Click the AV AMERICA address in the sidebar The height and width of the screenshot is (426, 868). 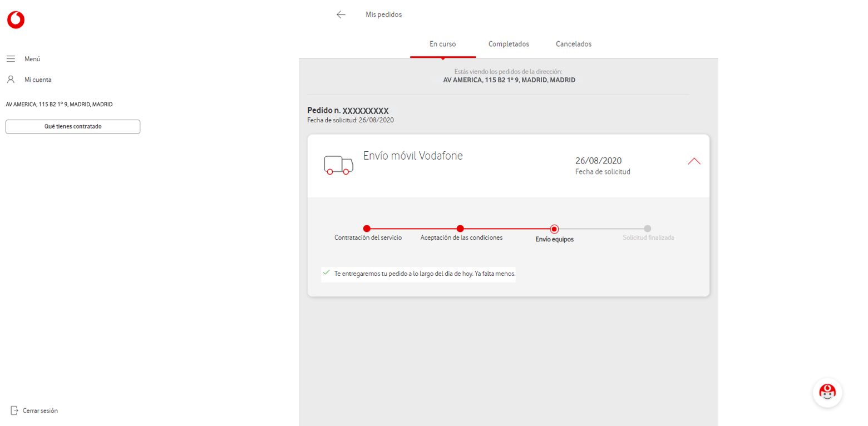point(58,104)
